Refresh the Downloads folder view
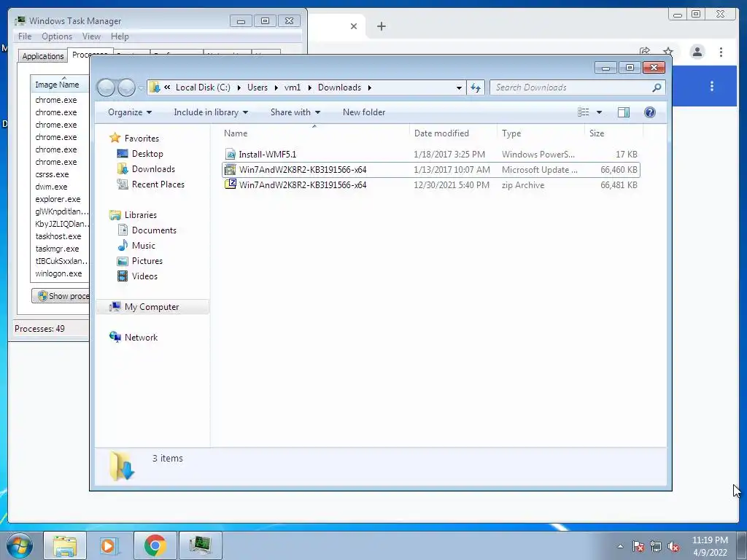The image size is (747, 560). click(x=476, y=87)
